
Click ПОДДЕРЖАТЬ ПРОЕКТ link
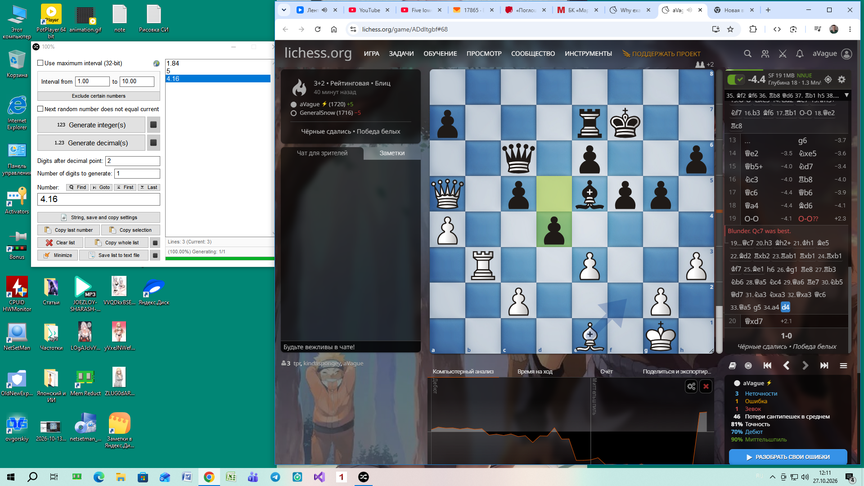point(661,53)
